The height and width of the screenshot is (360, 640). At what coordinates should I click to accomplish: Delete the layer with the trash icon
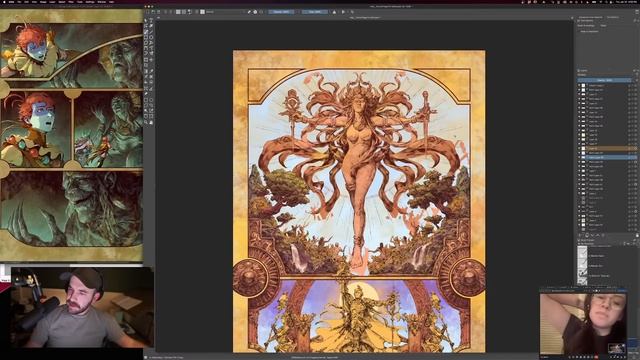click(x=637, y=235)
